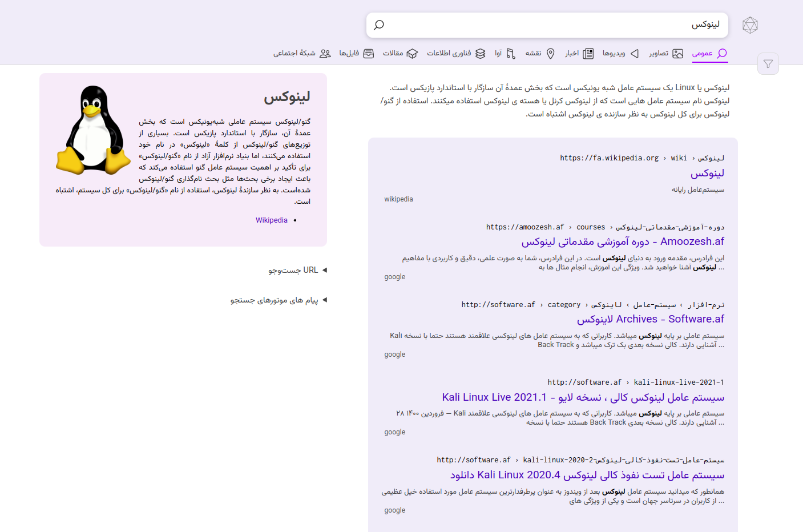Click the infobox heading لینوکس

click(287, 96)
